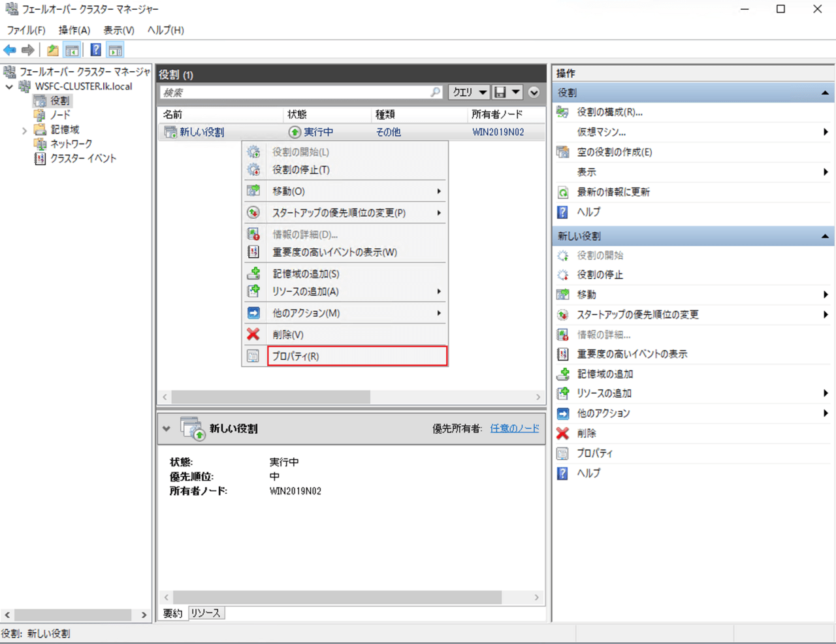The image size is (836, 644).
Task: Choose プロパティ(R) in the context menu
Action: tap(357, 356)
